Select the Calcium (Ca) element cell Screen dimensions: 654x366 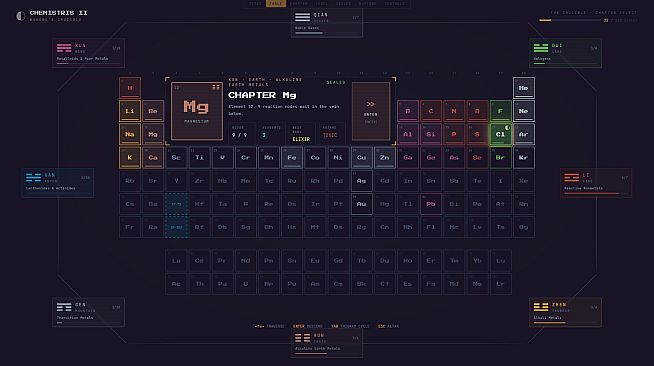tap(153, 158)
